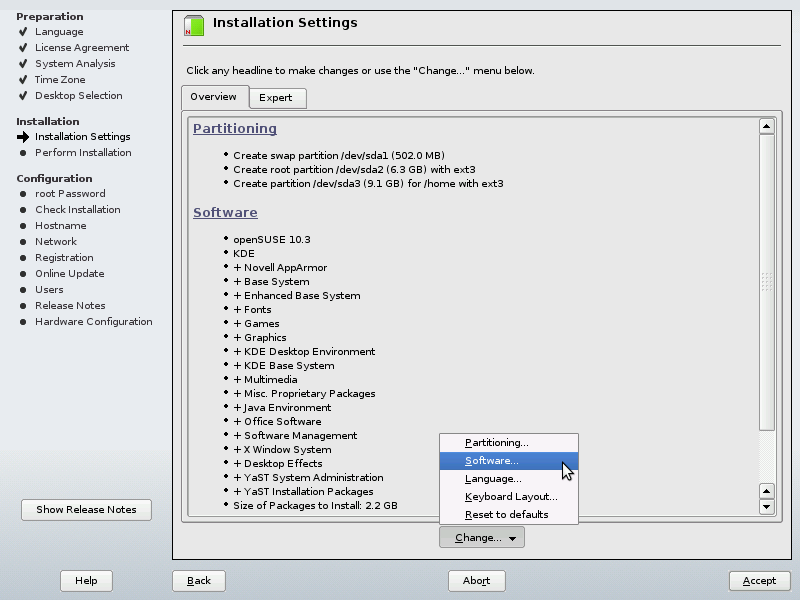This screenshot has height=600, width=800.
Task: Select Release Notes in the sidebar
Action: pos(70,306)
